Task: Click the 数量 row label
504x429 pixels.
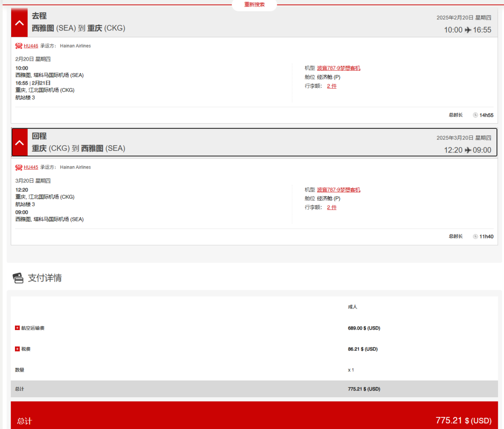Action: tap(20, 370)
